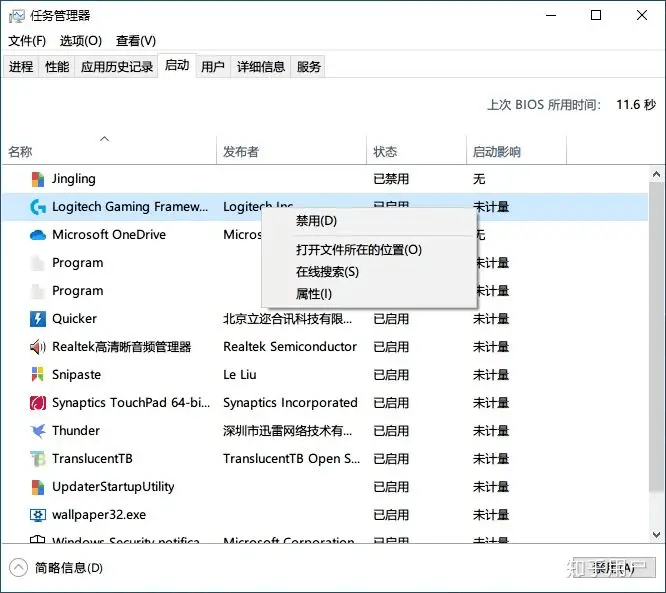Click the scrollbar down arrow
The width and height of the screenshot is (666, 593).
[656, 535]
